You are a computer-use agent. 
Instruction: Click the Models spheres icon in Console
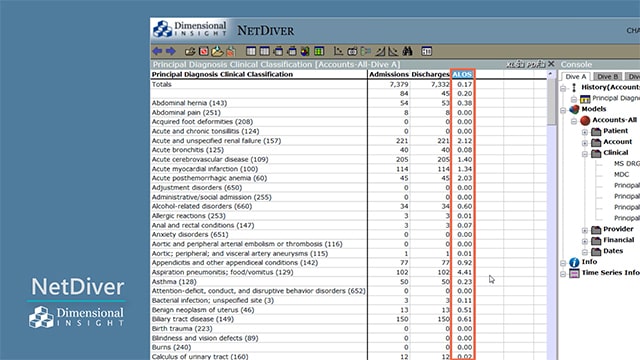[x=574, y=109]
